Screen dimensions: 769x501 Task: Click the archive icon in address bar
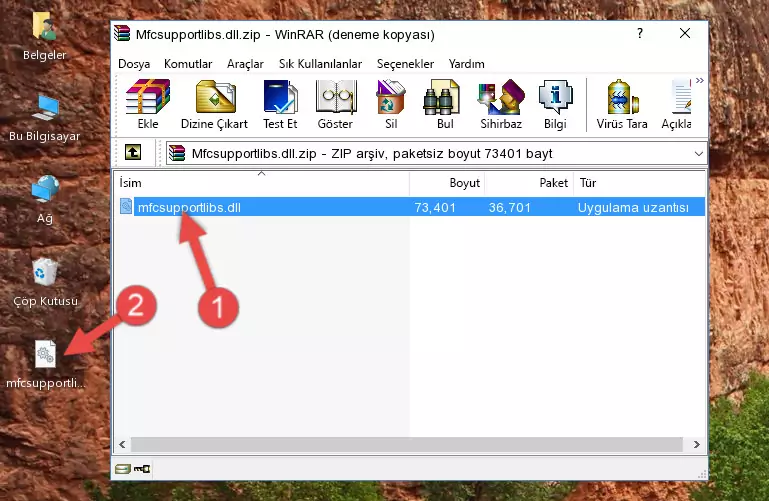click(177, 153)
